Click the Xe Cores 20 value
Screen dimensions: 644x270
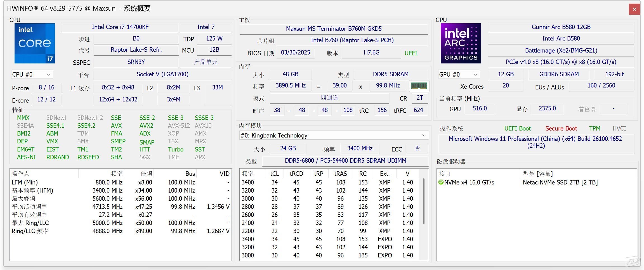pyautogui.click(x=506, y=86)
